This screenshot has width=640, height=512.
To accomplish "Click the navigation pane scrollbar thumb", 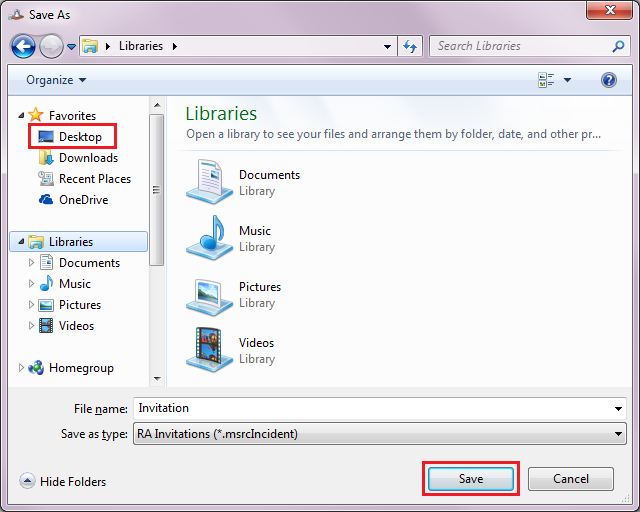I will [x=157, y=190].
